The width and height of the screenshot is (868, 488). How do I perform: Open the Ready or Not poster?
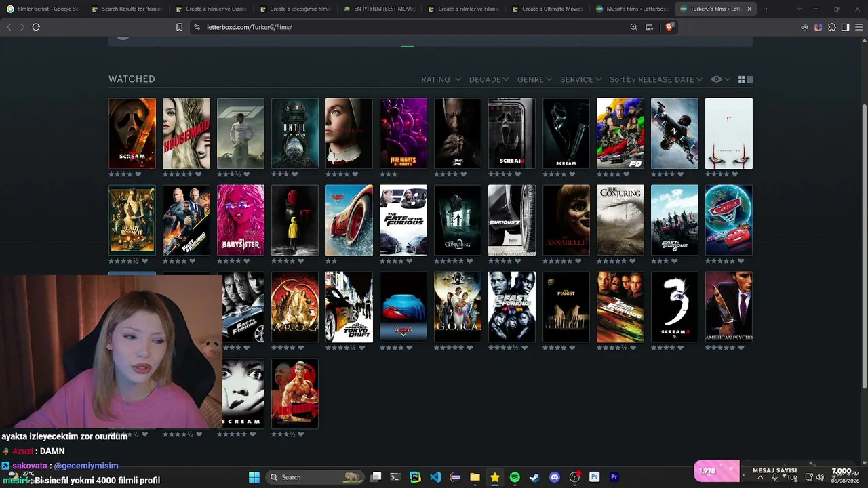[132, 220]
